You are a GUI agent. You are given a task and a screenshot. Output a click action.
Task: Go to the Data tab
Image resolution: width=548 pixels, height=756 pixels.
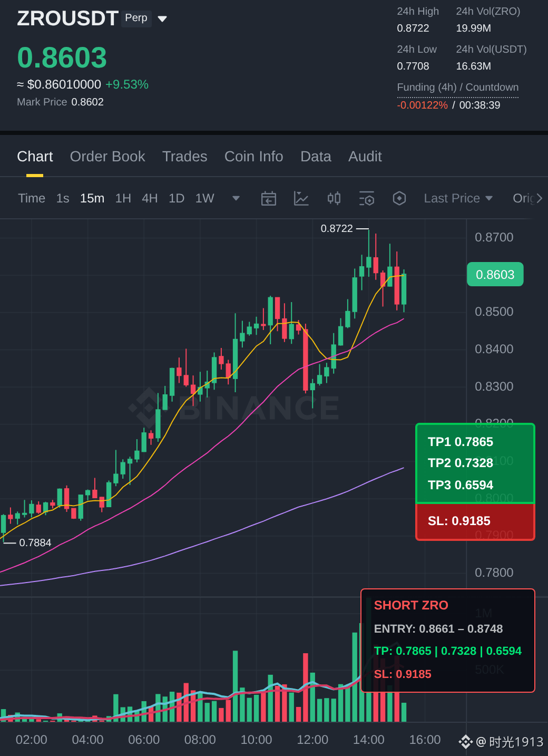(316, 157)
